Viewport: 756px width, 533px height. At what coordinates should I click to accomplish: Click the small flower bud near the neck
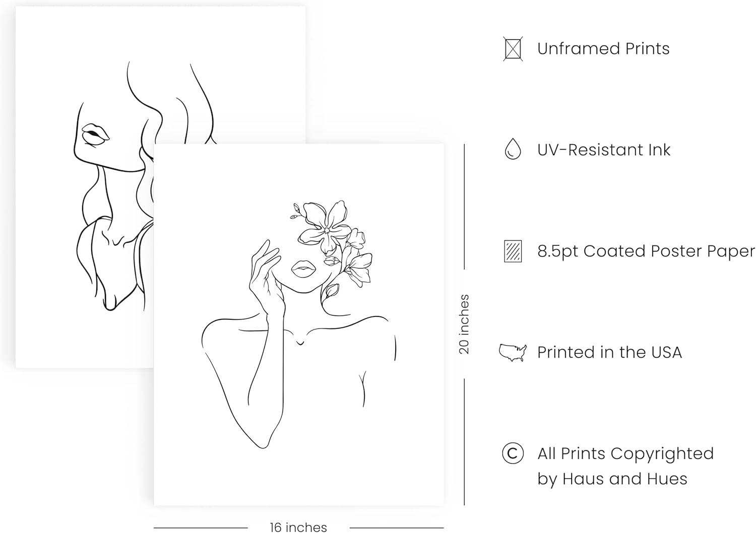point(332,290)
